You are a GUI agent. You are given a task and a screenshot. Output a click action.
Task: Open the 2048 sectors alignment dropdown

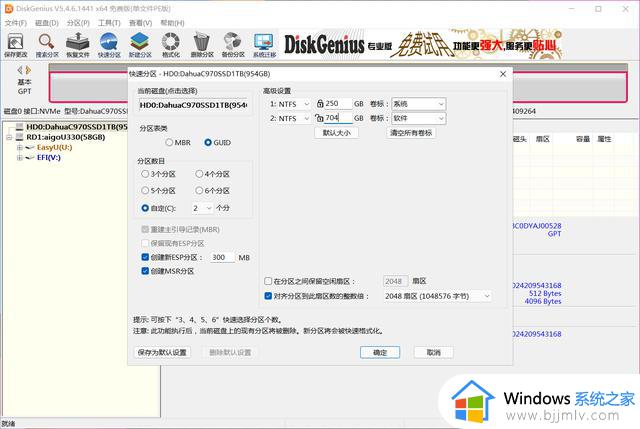click(x=437, y=296)
